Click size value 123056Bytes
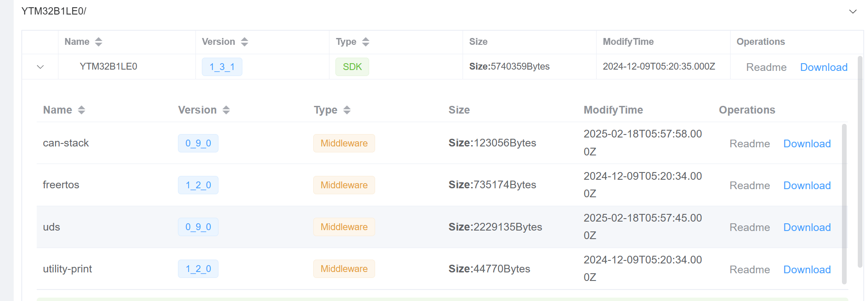 (x=505, y=143)
